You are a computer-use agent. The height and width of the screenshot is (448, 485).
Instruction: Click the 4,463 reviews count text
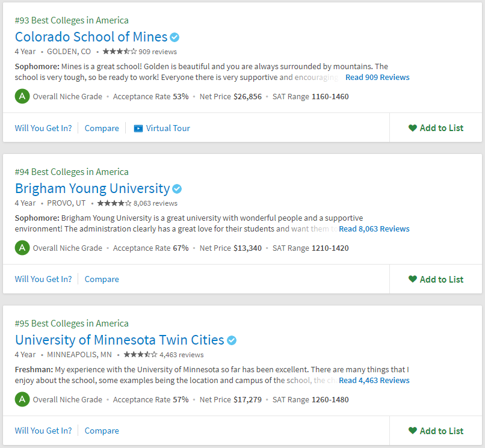(182, 355)
